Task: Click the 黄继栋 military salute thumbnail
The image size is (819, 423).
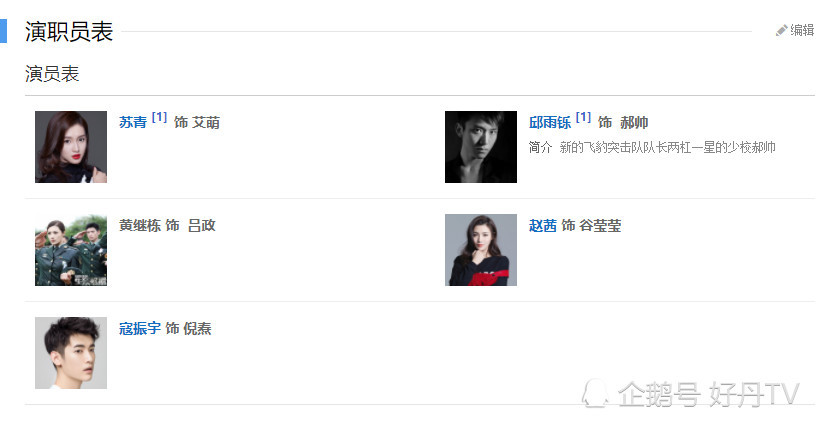Action: click(71, 250)
